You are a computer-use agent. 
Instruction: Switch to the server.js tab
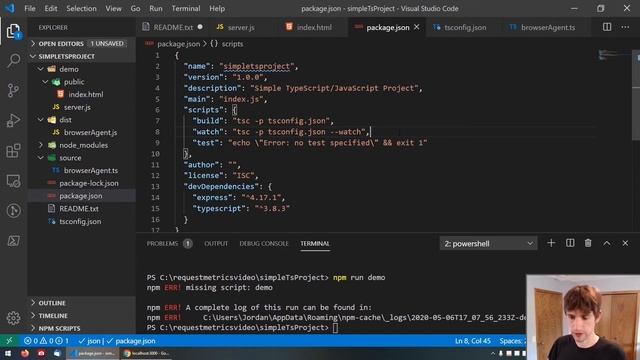pos(241,27)
